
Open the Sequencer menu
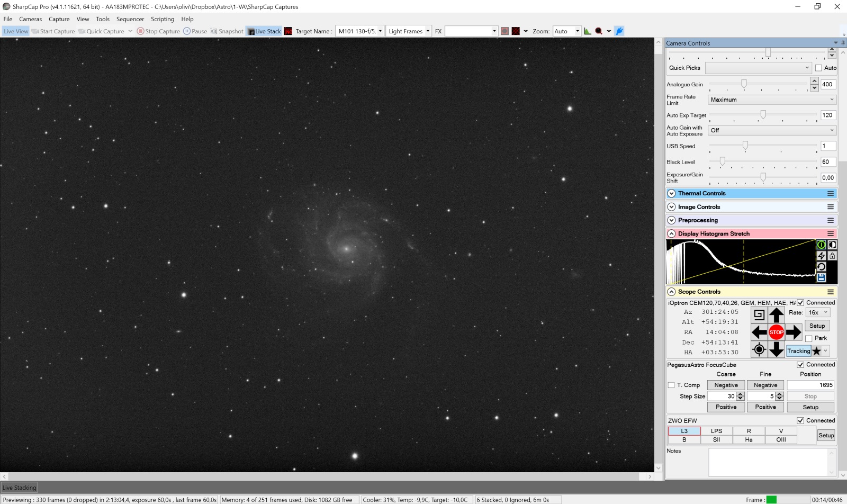tap(130, 19)
